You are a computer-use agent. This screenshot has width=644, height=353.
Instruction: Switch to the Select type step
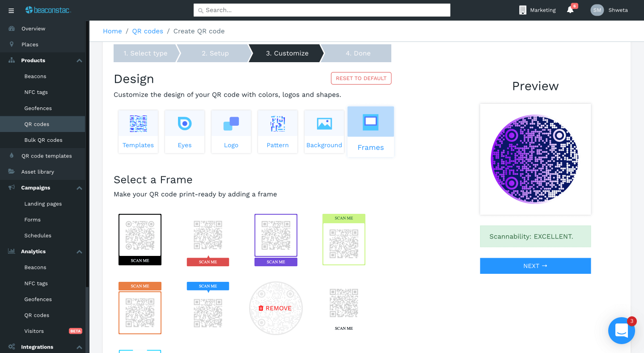(x=146, y=53)
